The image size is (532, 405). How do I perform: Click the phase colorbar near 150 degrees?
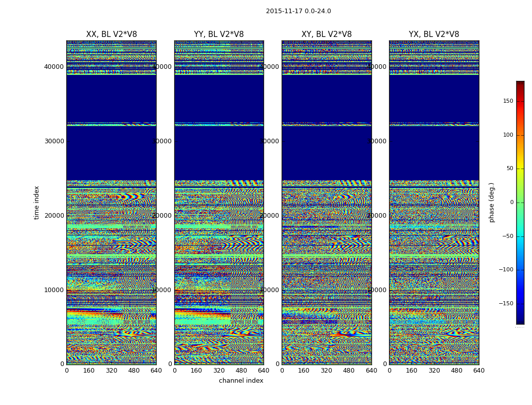[x=520, y=101]
